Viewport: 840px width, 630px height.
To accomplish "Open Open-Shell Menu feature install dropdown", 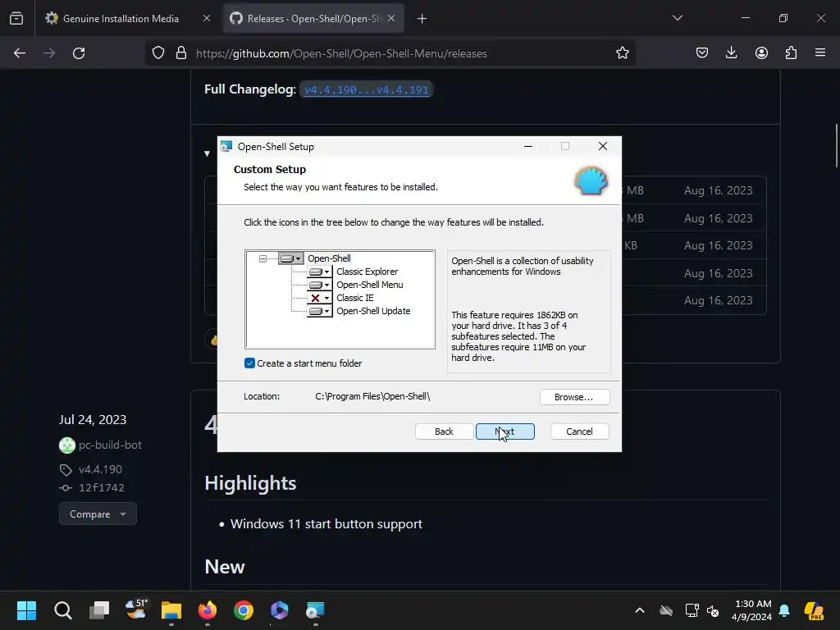I will click(x=320, y=285).
